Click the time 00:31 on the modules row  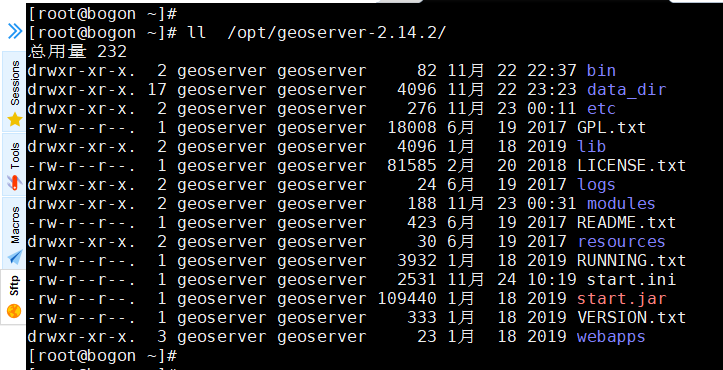[551, 203]
